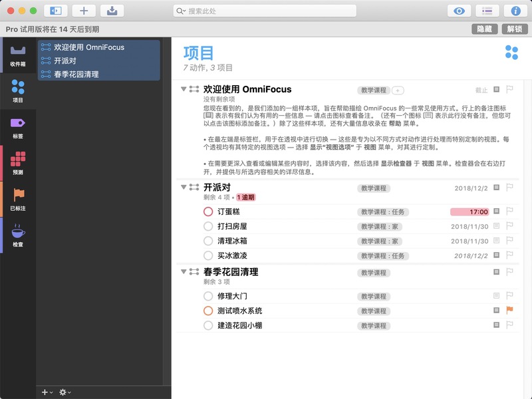Click the overdue 17:00 due field
This screenshot has height=399, width=532.
point(469,211)
